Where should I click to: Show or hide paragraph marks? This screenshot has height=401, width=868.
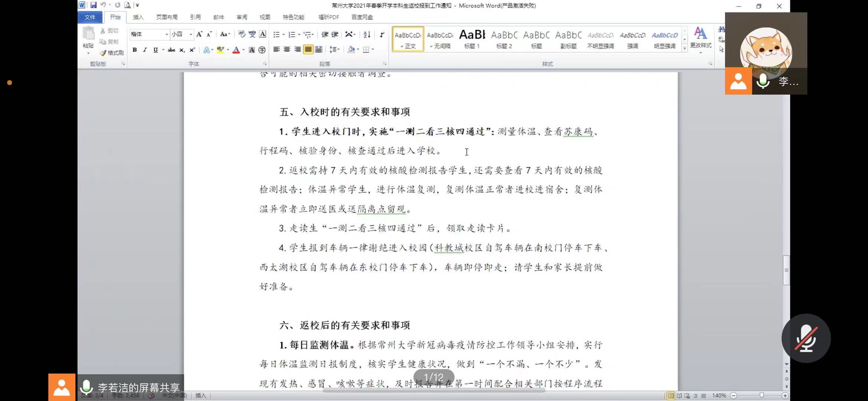(382, 34)
